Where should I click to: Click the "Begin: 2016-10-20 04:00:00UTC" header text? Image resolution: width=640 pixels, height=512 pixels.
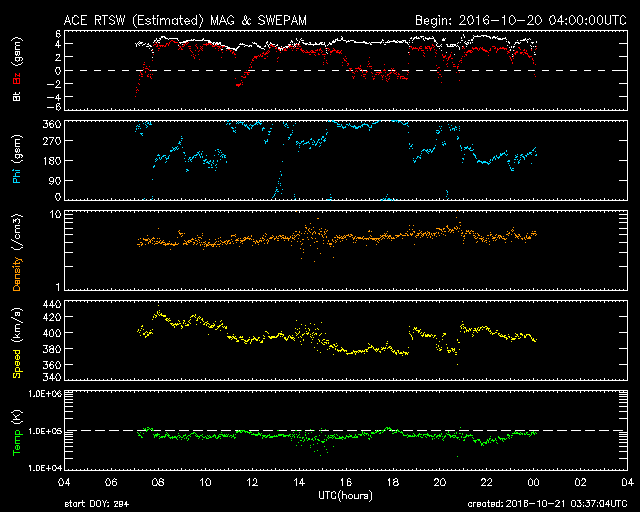coord(521,20)
